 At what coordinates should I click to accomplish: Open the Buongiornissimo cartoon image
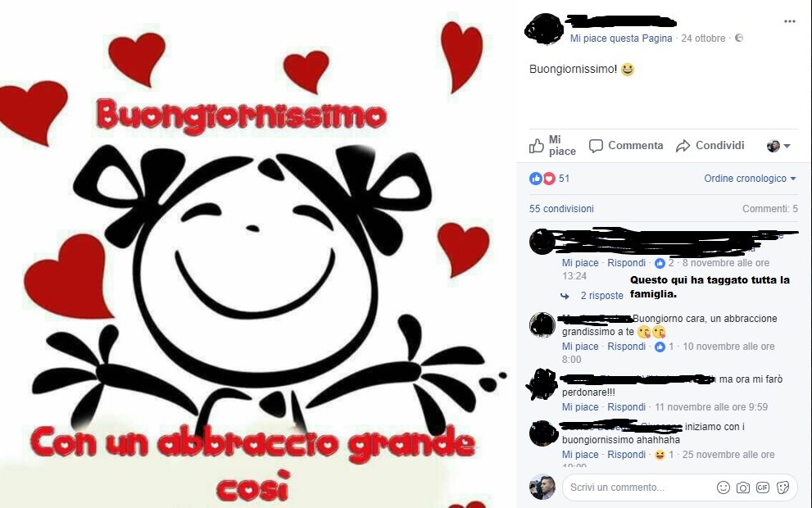coord(254,254)
